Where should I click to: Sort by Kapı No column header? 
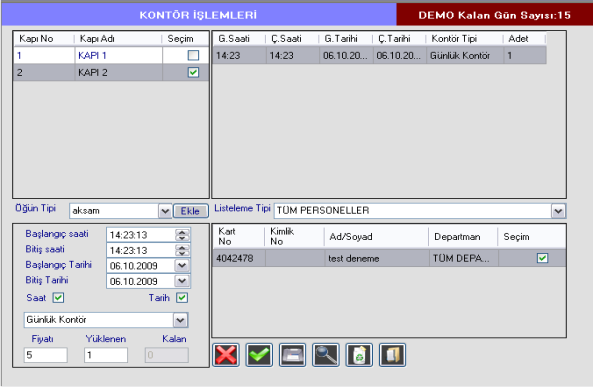44,39
